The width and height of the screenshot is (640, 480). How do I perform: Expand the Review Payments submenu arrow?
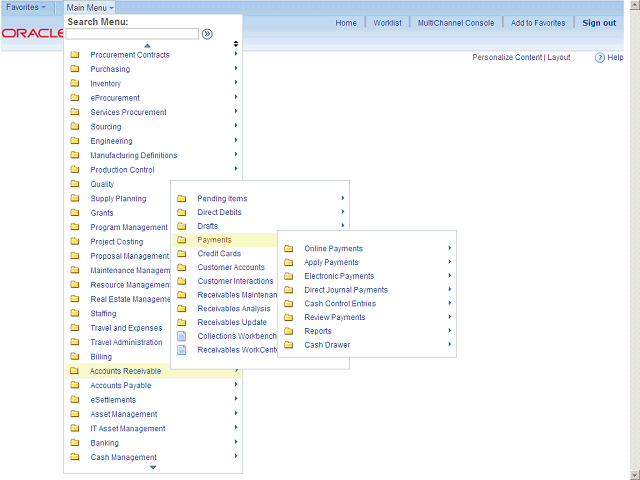tap(449, 317)
